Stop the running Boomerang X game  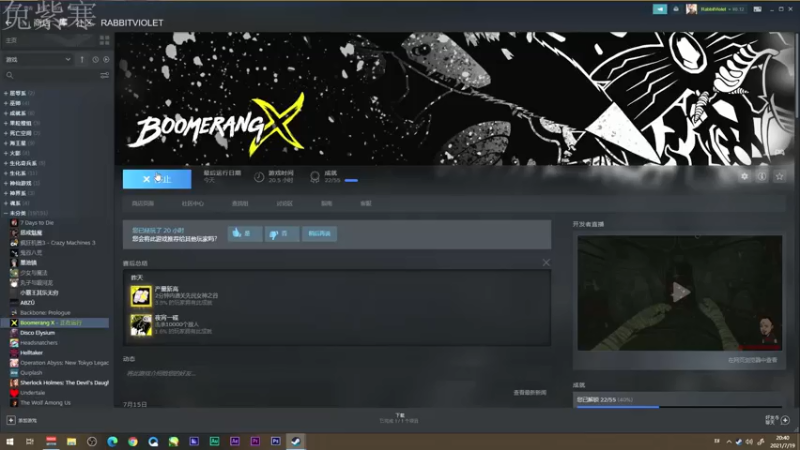[x=157, y=179]
